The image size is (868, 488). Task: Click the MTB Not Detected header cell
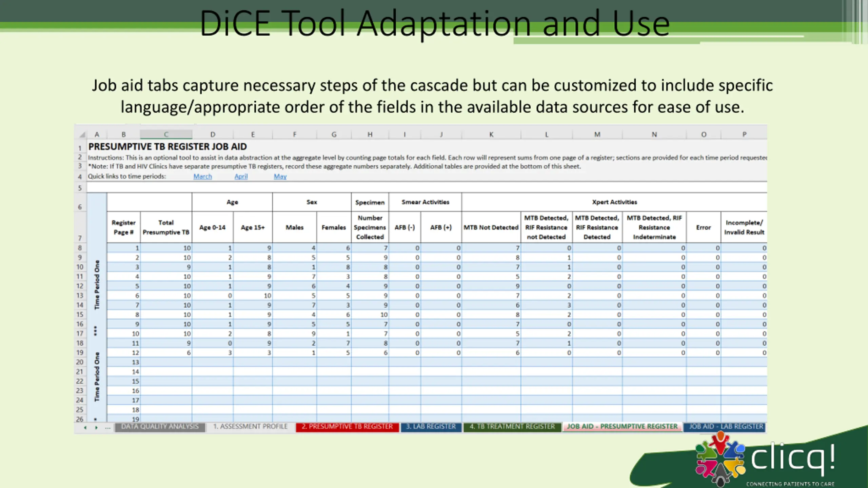tap(491, 227)
